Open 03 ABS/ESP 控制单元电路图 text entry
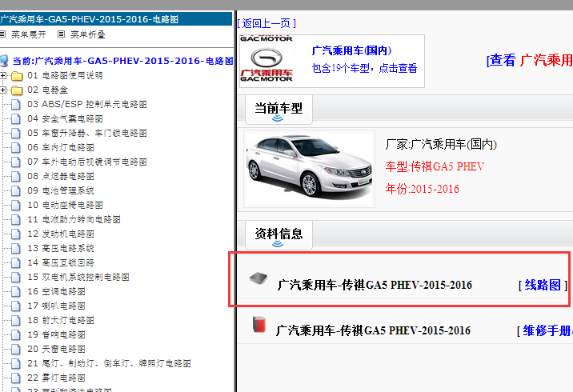The width and height of the screenshot is (573, 392). [x=87, y=105]
